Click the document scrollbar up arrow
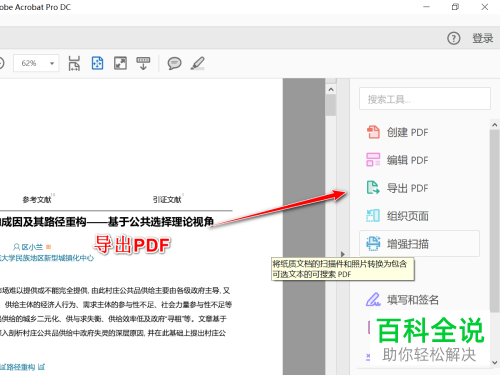 331,89
